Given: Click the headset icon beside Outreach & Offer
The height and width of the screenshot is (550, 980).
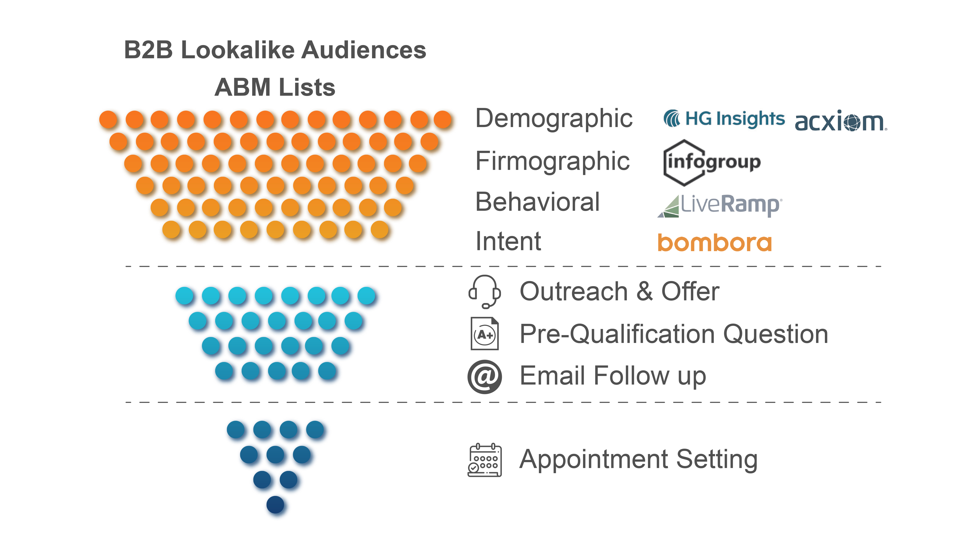Looking at the screenshot, I should pyautogui.click(x=484, y=292).
